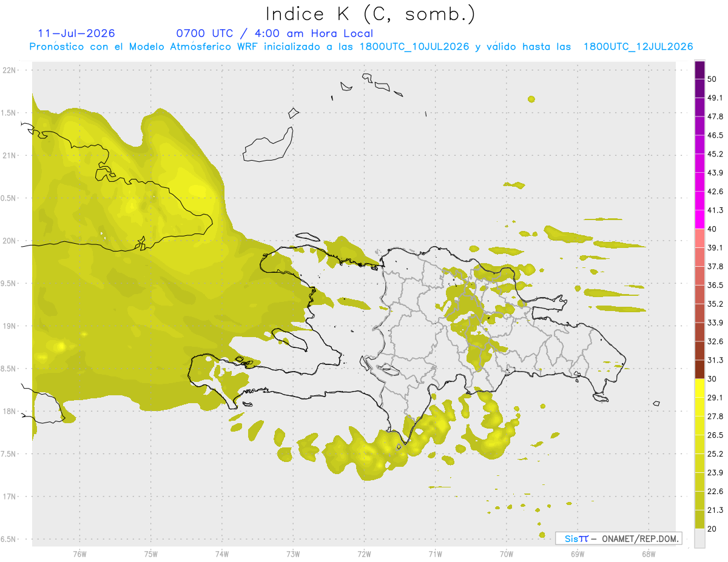Click the '73W' longitude axis label

click(293, 554)
